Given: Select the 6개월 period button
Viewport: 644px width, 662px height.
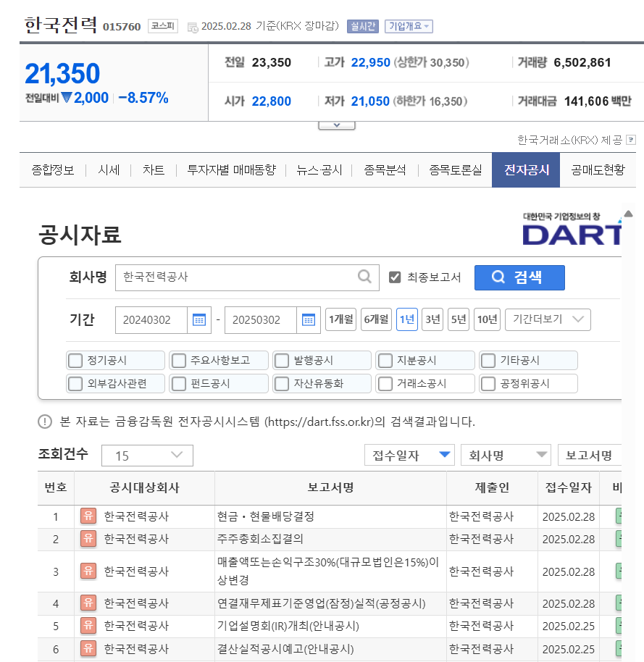Looking at the screenshot, I should tap(376, 319).
